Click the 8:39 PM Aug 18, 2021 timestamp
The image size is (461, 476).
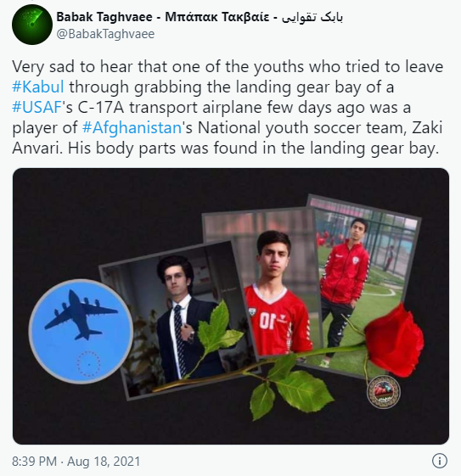click(76, 461)
